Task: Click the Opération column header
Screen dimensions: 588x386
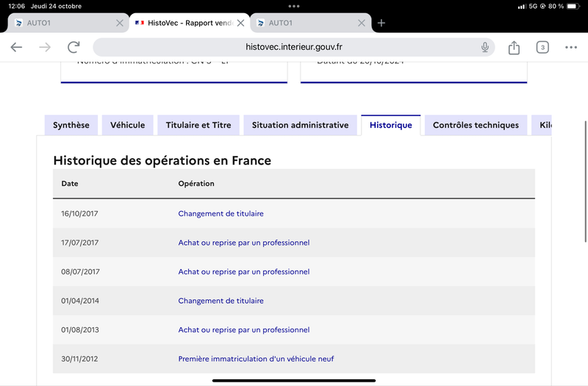Action: point(196,183)
